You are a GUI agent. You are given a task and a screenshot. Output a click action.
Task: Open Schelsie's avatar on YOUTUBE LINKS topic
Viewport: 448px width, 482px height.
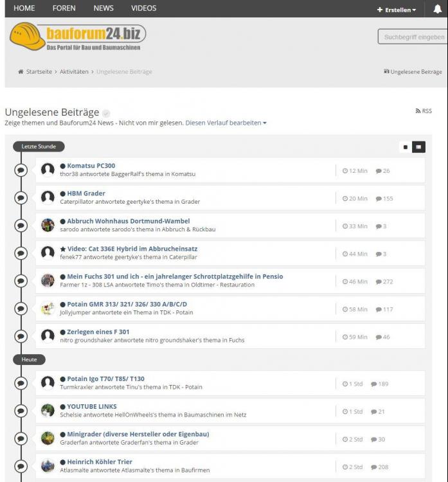click(48, 411)
